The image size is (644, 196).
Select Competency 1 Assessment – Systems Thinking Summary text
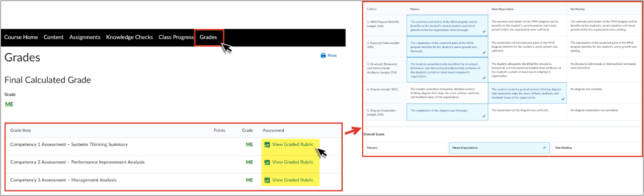[x=69, y=144]
